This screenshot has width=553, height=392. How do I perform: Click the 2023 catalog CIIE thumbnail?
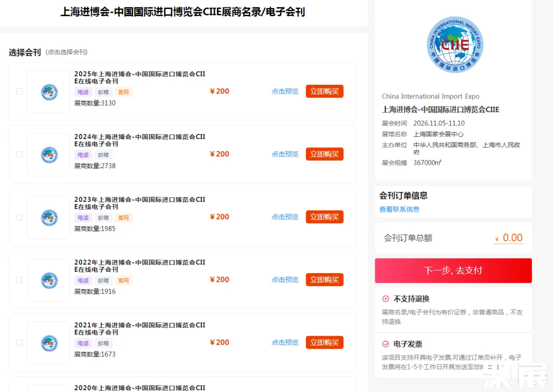pyautogui.click(x=49, y=217)
